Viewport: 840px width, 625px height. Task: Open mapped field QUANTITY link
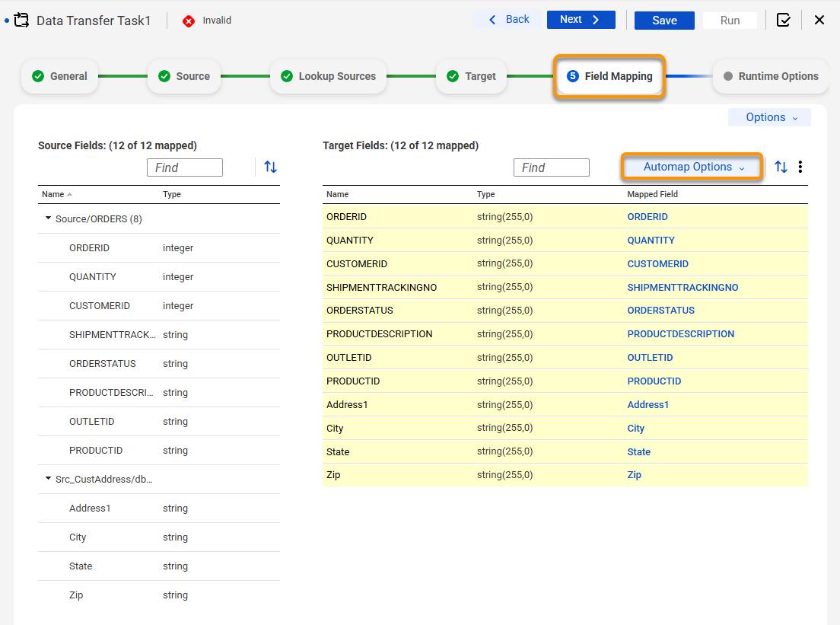pos(651,240)
